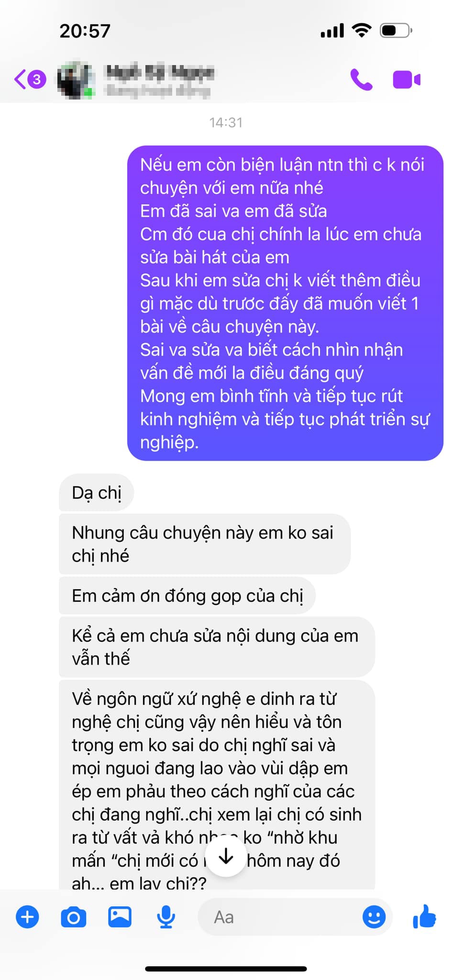Jump to latest messages with down arrow
452x980 pixels.
225,856
